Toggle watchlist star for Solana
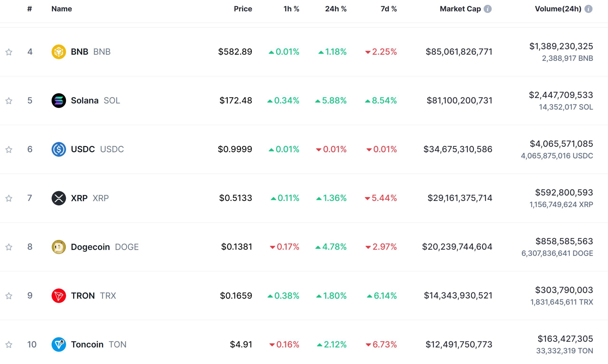 (x=9, y=101)
